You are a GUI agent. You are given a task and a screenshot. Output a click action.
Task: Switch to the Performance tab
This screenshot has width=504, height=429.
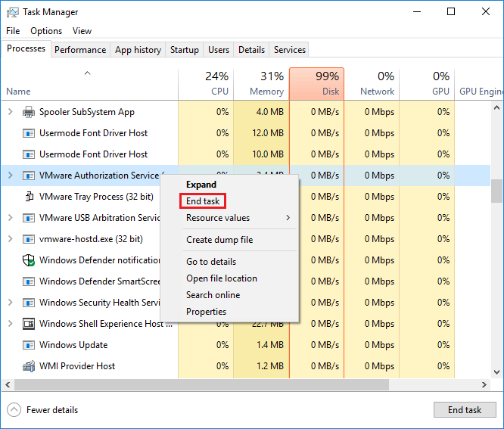point(80,50)
